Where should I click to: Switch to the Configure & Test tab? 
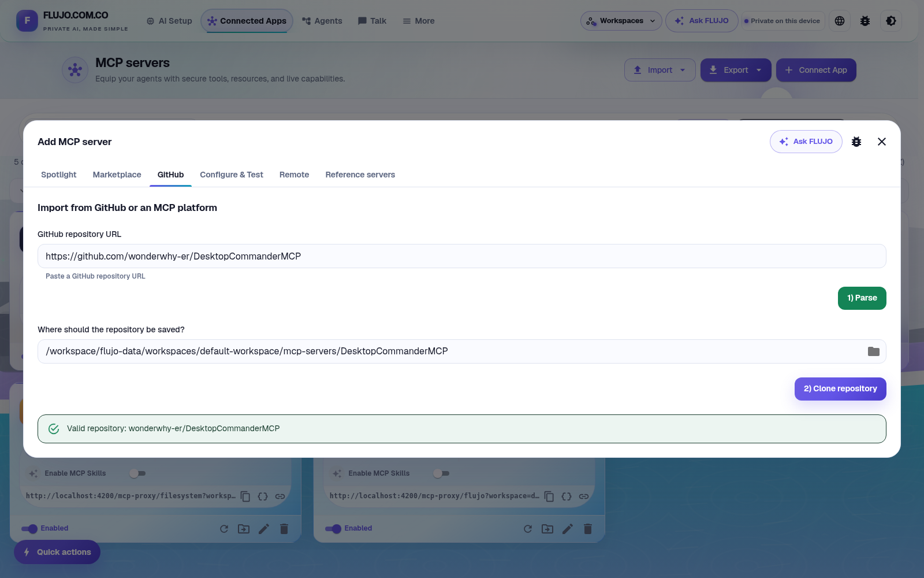(x=232, y=175)
